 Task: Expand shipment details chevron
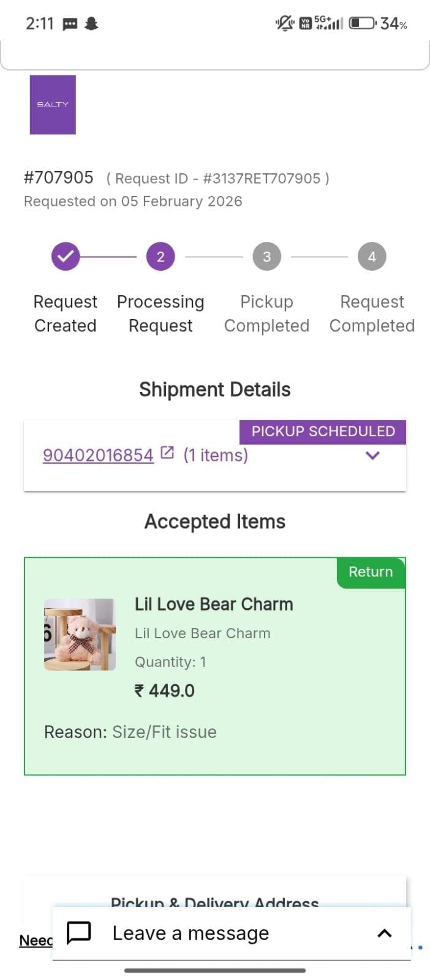(372, 455)
